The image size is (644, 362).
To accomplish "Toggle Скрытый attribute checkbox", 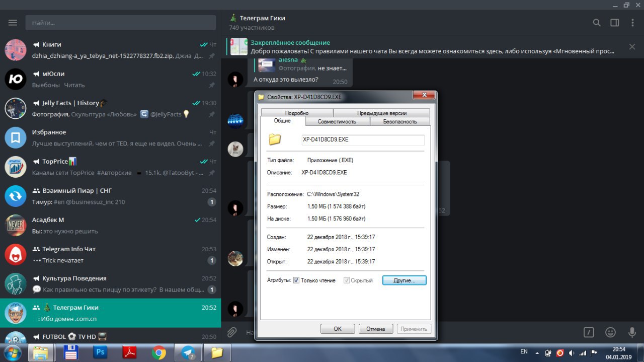I will (x=347, y=280).
